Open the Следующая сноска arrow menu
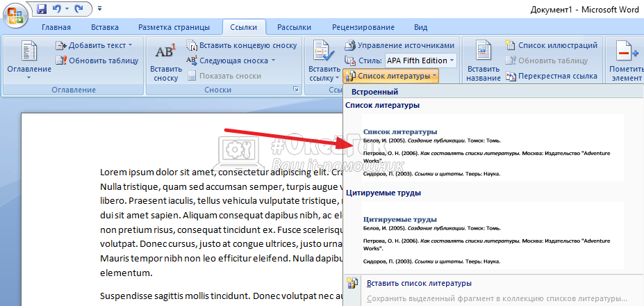 [x=273, y=61]
